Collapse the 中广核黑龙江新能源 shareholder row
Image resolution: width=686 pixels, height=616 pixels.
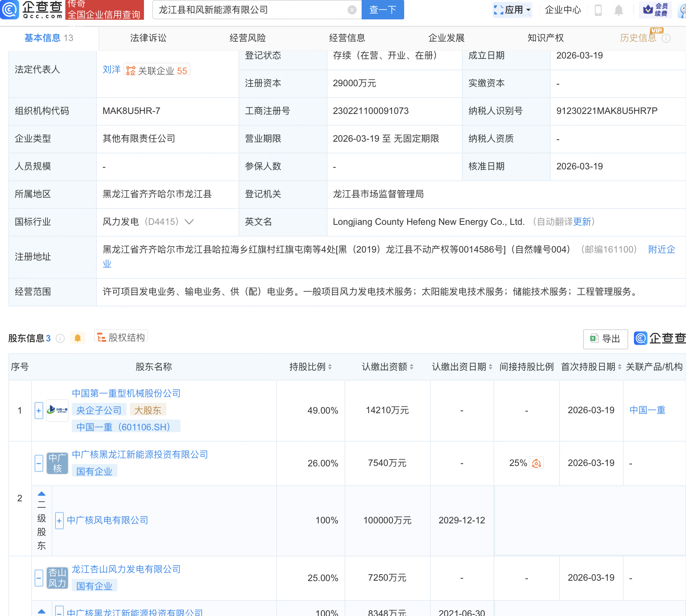click(39, 463)
